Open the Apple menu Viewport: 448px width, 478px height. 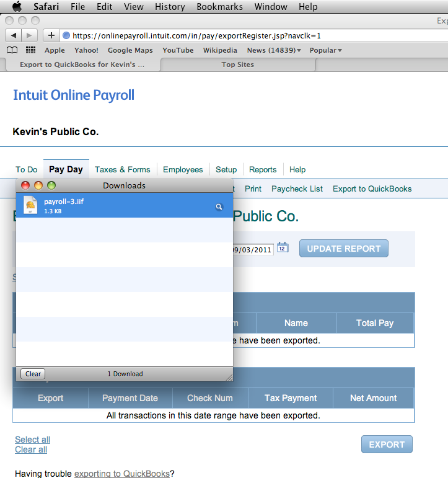click(x=17, y=6)
